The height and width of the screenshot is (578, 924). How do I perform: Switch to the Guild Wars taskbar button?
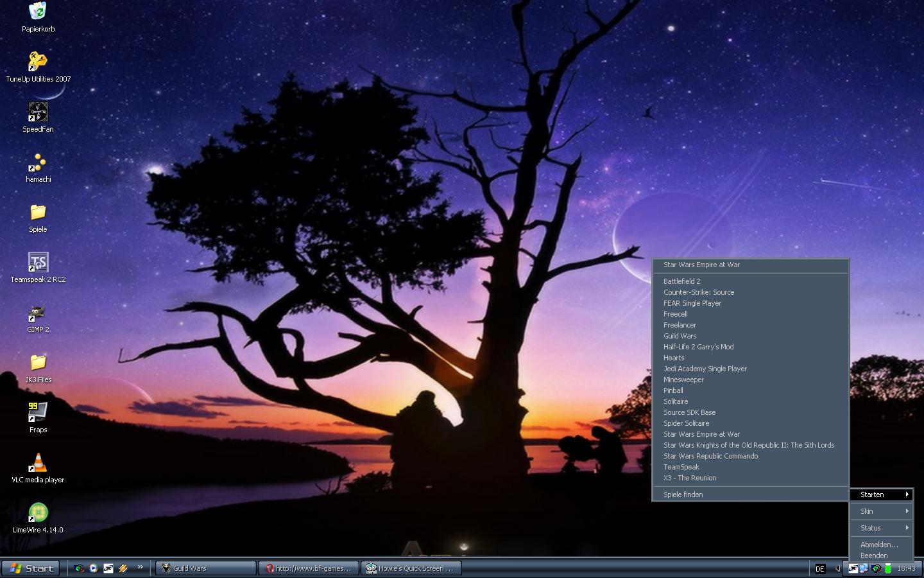[205, 568]
